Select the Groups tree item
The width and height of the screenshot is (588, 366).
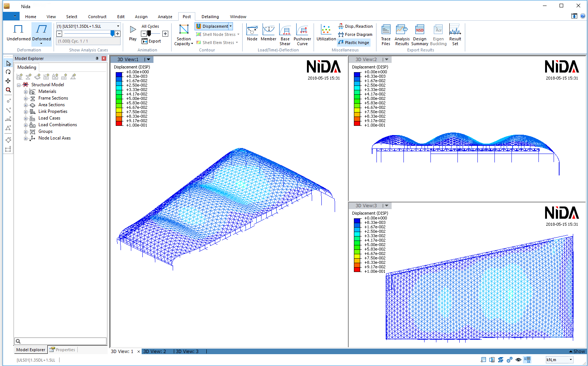(45, 131)
